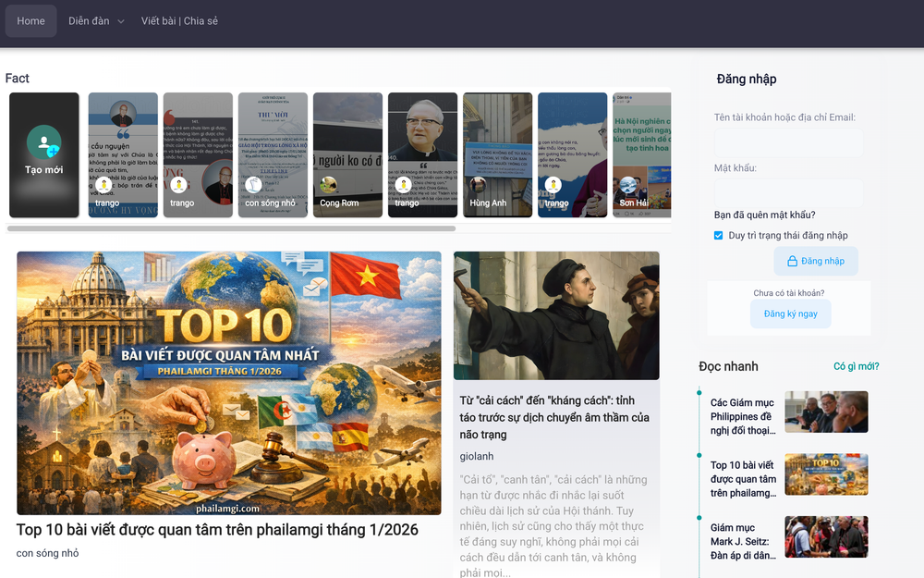924x578 pixels.
Task: Expand the Diễn đàn dropdown arrow
Action: (121, 22)
